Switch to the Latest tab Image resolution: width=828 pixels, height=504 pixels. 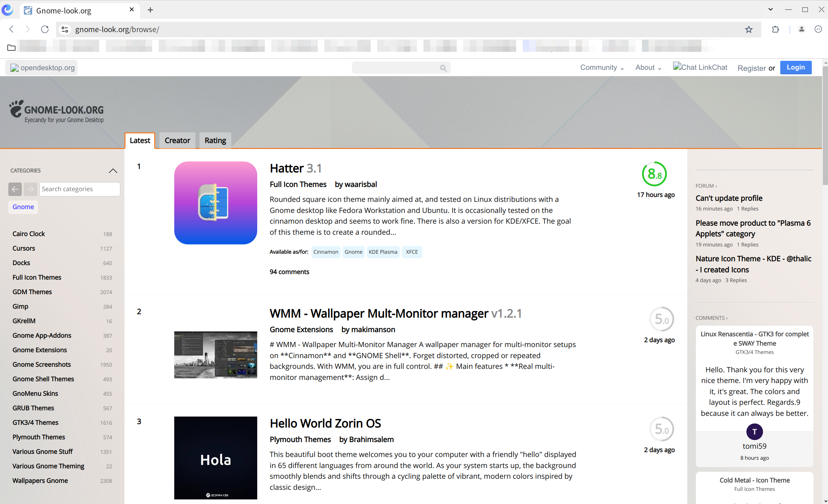tap(140, 141)
